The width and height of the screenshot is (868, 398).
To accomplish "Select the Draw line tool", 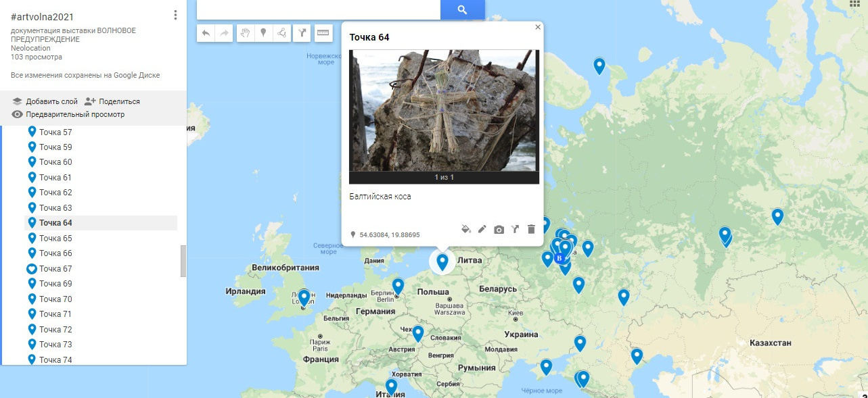I will 281,32.
